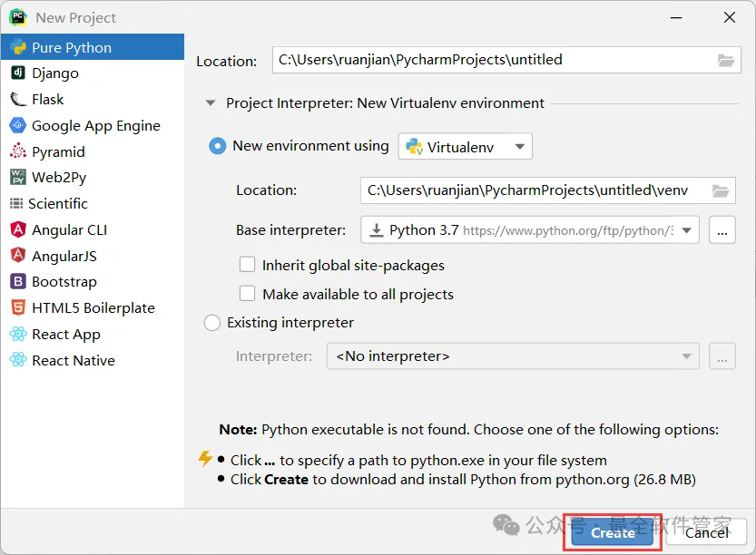Click the Create button
The image size is (756, 555).
[x=613, y=532]
